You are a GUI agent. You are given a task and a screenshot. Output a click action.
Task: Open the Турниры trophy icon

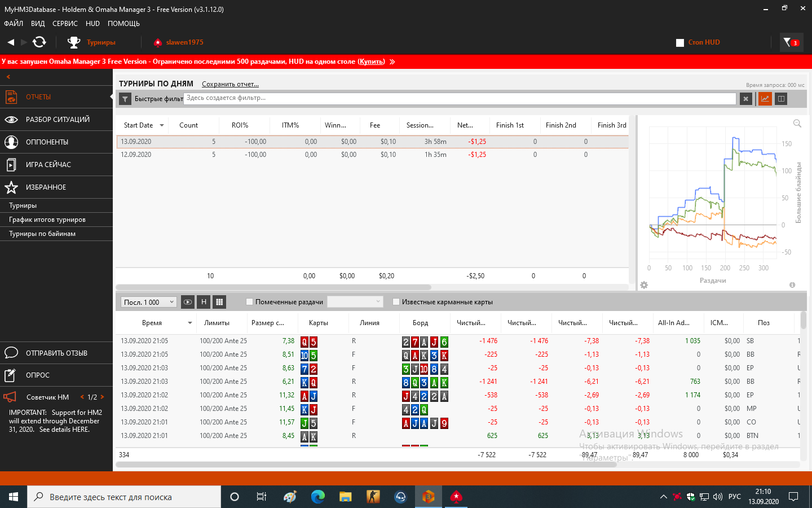pos(74,42)
